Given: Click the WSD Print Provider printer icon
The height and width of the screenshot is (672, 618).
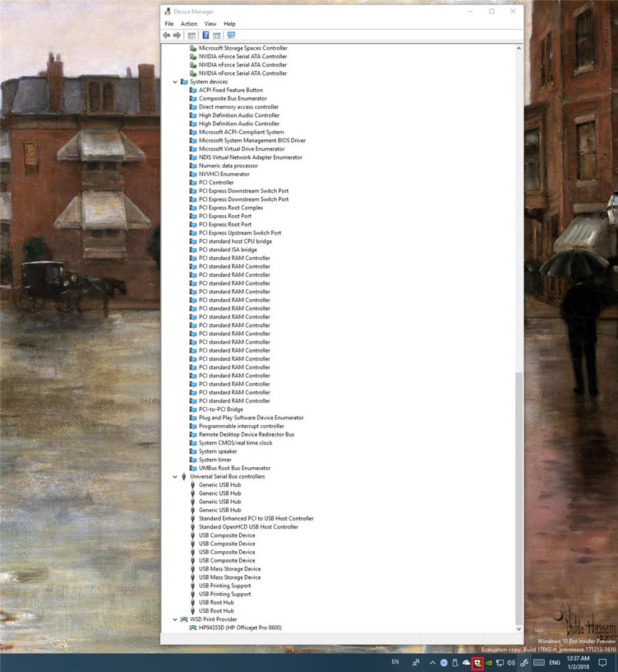Looking at the screenshot, I should pos(184,619).
